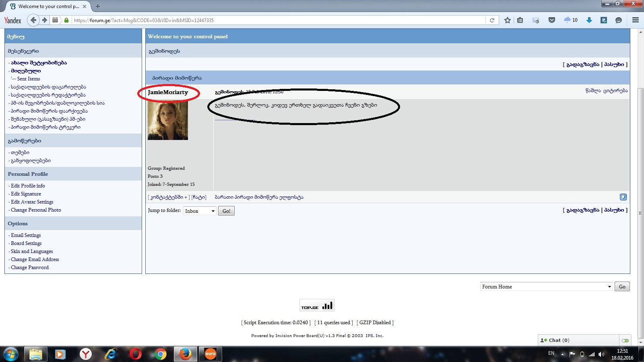Click the URL address bar
644x362 pixels.
click(x=278, y=20)
